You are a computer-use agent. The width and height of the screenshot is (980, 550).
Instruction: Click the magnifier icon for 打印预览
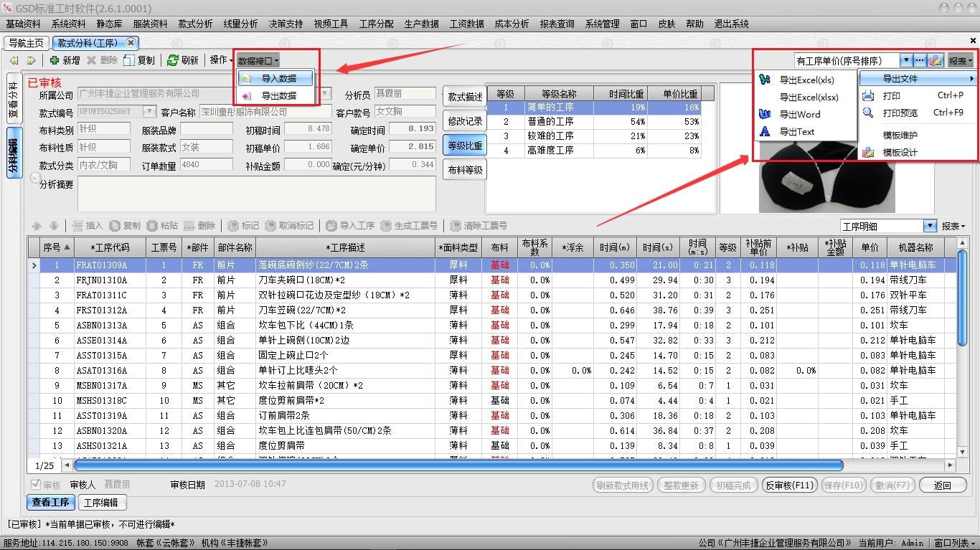[x=868, y=113]
